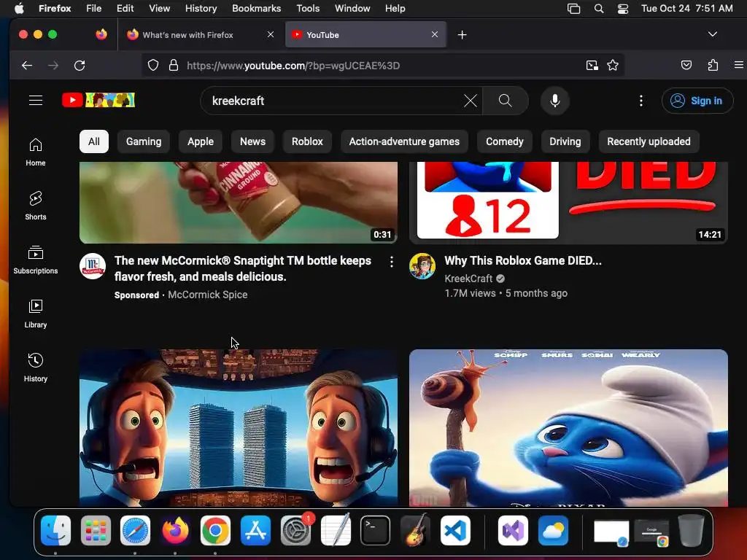Show site security lock info
The height and width of the screenshot is (560, 747).
pos(174,65)
